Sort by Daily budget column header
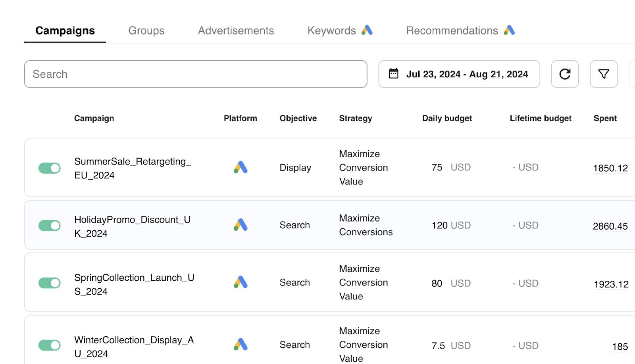The height and width of the screenshot is (364, 635). point(447,118)
